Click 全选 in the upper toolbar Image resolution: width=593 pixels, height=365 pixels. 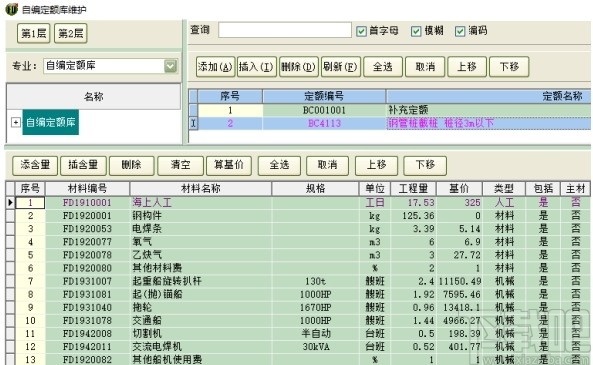(383, 67)
